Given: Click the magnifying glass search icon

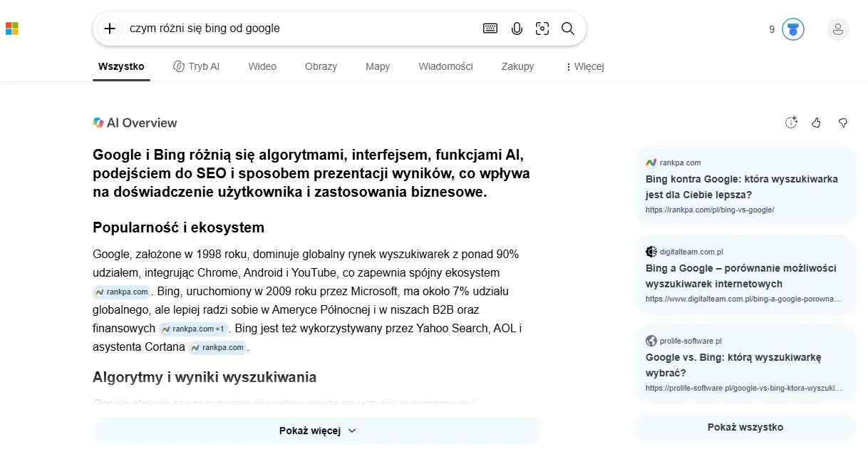Looking at the screenshot, I should click(568, 29).
